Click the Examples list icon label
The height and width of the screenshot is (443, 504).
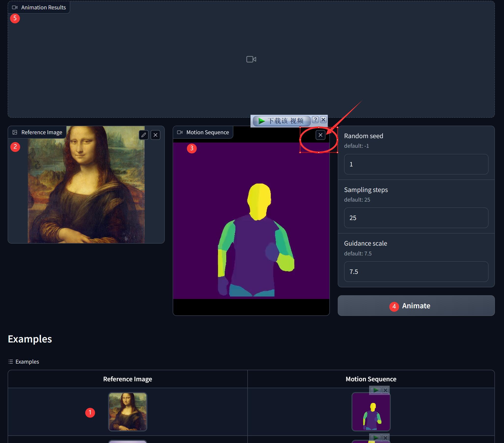click(24, 362)
